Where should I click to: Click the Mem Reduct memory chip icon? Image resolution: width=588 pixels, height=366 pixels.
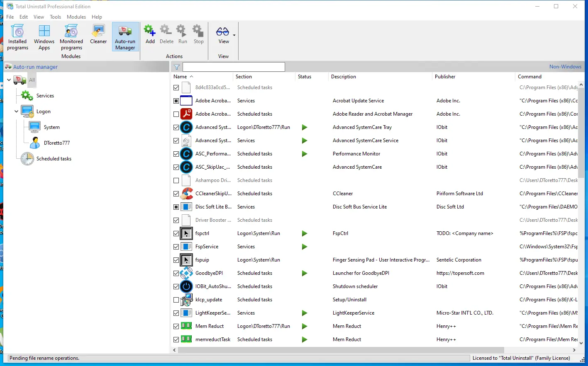[x=186, y=326]
